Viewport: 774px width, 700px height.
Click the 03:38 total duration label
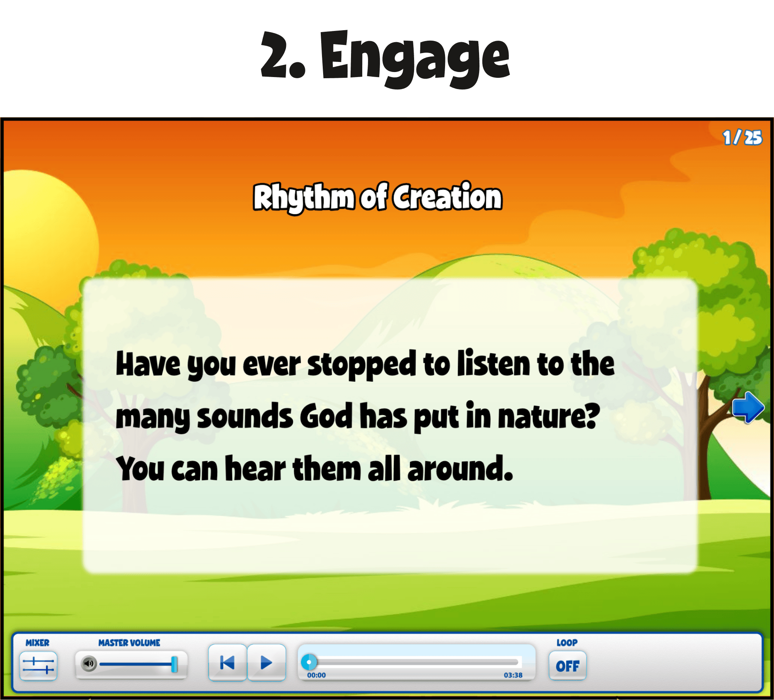tap(513, 675)
